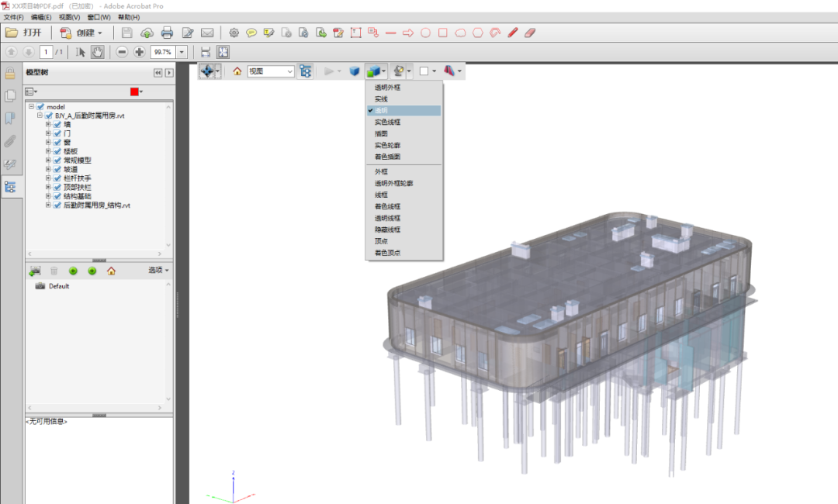Expand the 门 tree node
The width and height of the screenshot is (838, 504).
pos(48,133)
